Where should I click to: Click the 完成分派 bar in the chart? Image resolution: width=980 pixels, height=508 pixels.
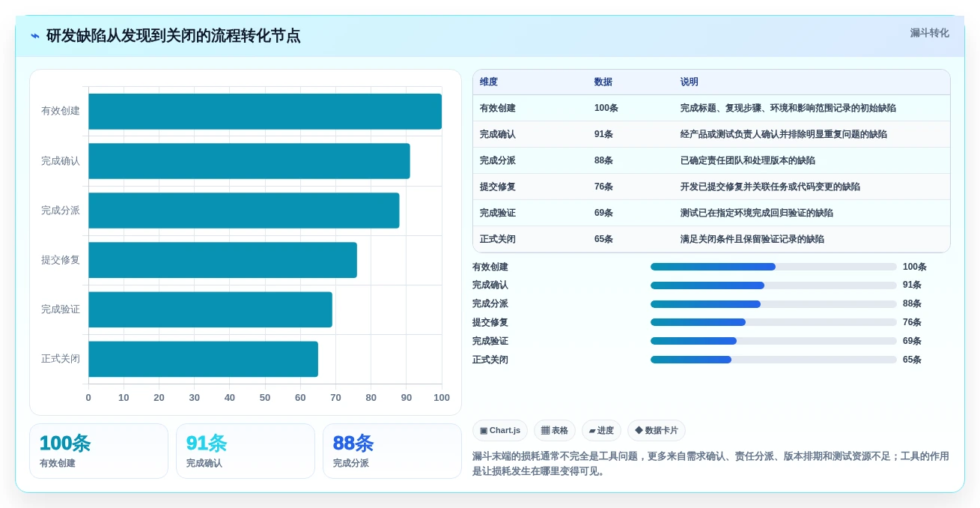244,211
